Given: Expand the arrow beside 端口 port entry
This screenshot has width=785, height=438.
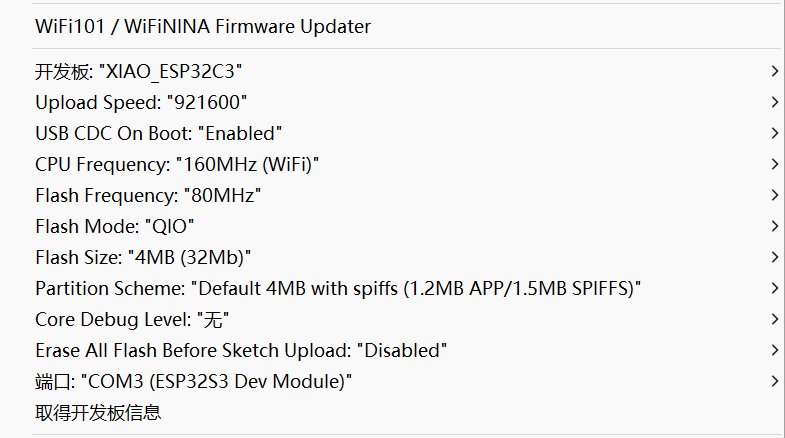Looking at the screenshot, I should 774,381.
